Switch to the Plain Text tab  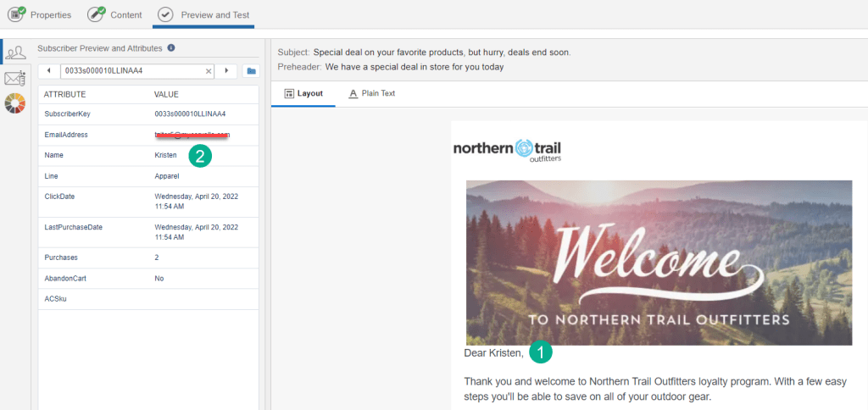point(371,93)
